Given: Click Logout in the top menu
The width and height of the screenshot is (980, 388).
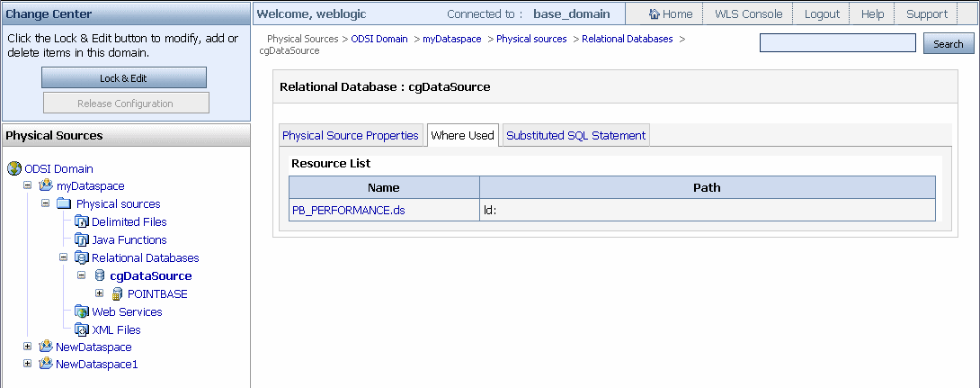Looking at the screenshot, I should coord(822,14).
